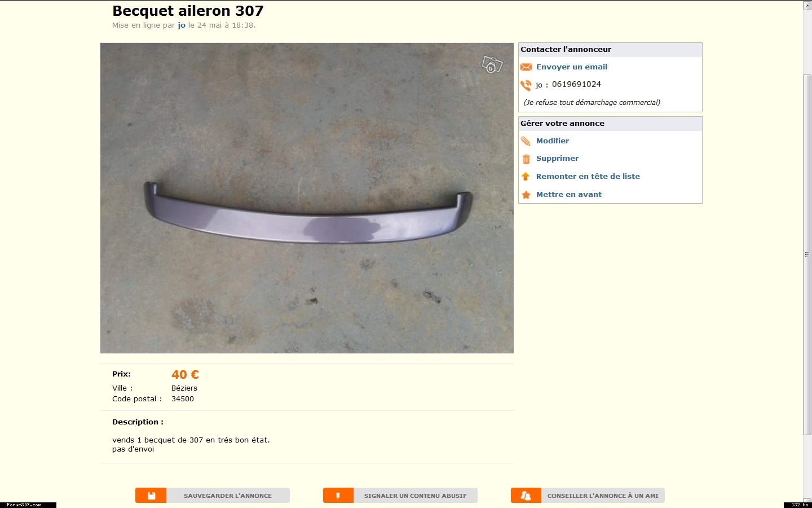Click Conseiller l'annonce à un ami button
This screenshot has width=812, height=508.
[588, 496]
